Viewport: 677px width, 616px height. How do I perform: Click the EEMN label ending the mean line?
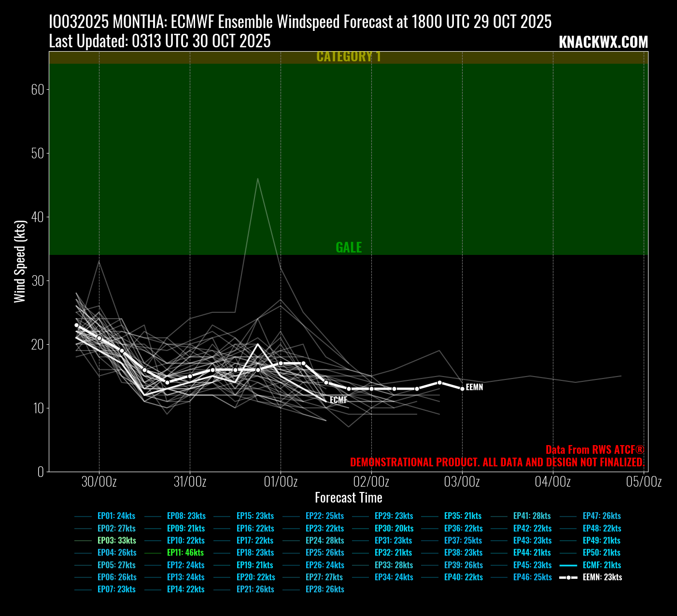[x=474, y=388]
